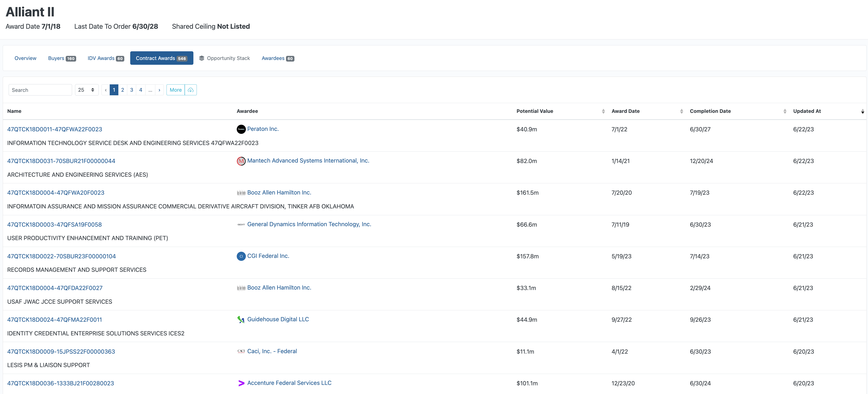868x394 pixels.
Task: Click the Accenture purple arrow logo
Action: pos(241,383)
